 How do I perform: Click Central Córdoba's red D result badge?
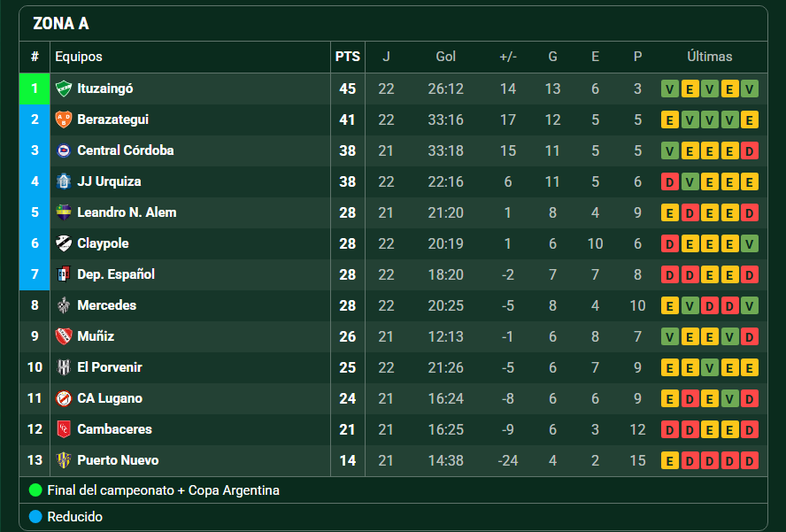[750, 150]
